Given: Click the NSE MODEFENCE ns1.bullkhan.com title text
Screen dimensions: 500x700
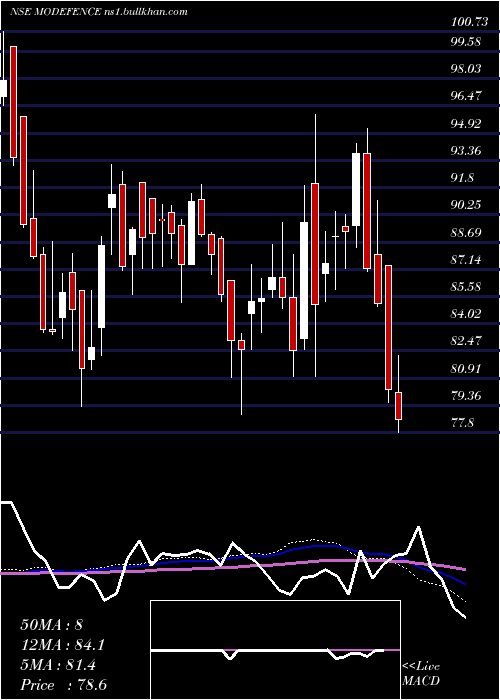Looking at the screenshot, I should [x=99, y=12].
